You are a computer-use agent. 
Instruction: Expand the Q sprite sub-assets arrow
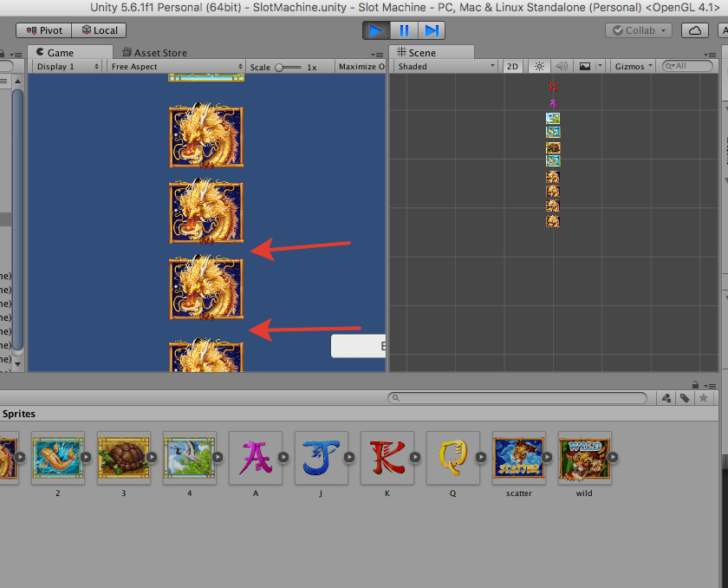pos(482,458)
